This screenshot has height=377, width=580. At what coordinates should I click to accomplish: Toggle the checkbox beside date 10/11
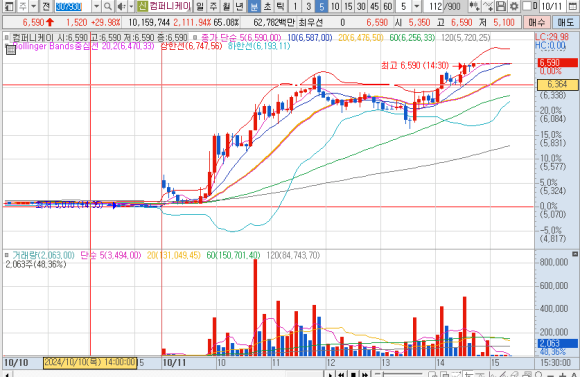(x=527, y=6)
